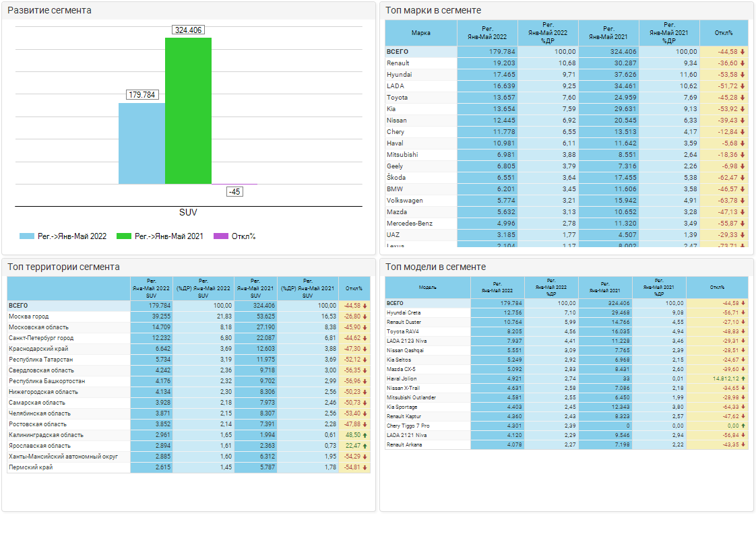Click red down arrow in brands ВСЕГО row
The image size is (756, 534).
point(743,52)
